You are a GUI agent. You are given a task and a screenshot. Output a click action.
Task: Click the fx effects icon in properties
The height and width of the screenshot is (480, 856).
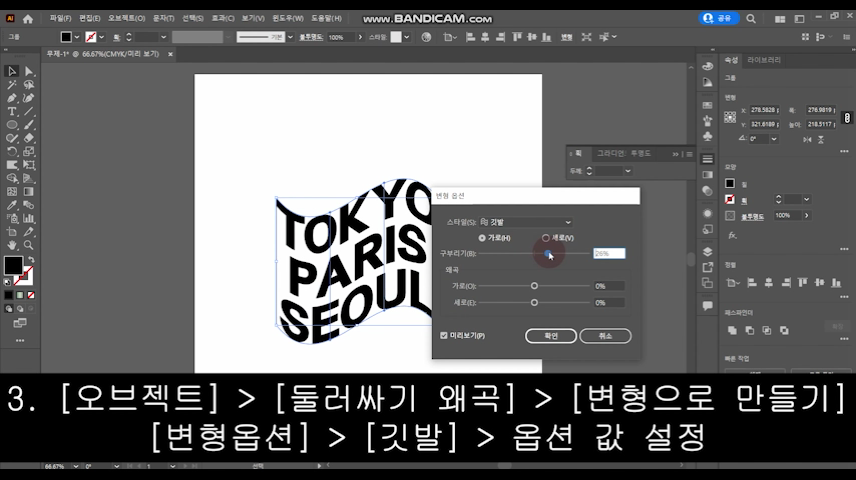732,235
